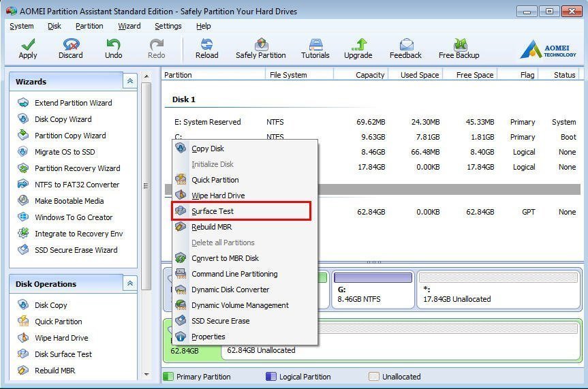
Task: Choose Wipe Hard Drive under Disk Operations
Action: pyautogui.click(x=61, y=338)
